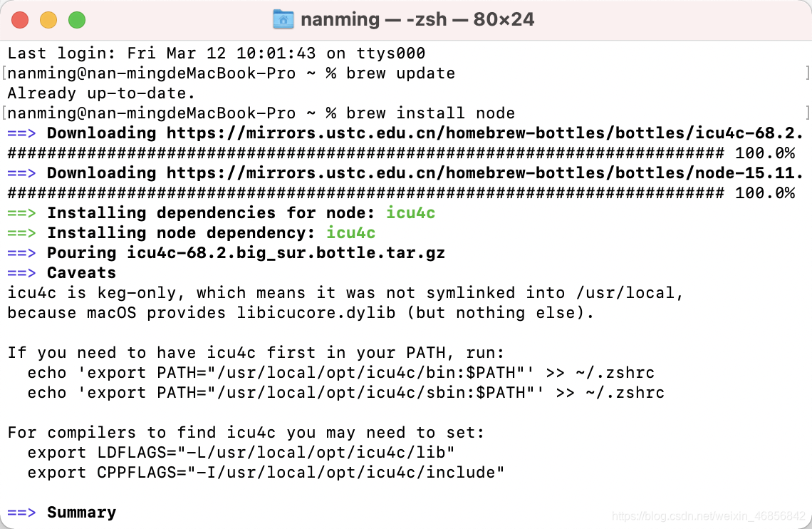Minimize the terminal using yellow button

pos(48,20)
